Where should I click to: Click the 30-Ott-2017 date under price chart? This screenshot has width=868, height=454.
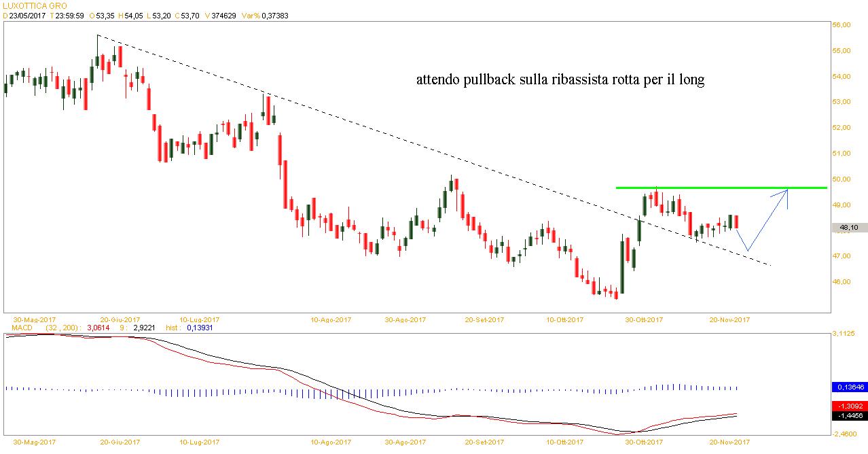pos(643,319)
